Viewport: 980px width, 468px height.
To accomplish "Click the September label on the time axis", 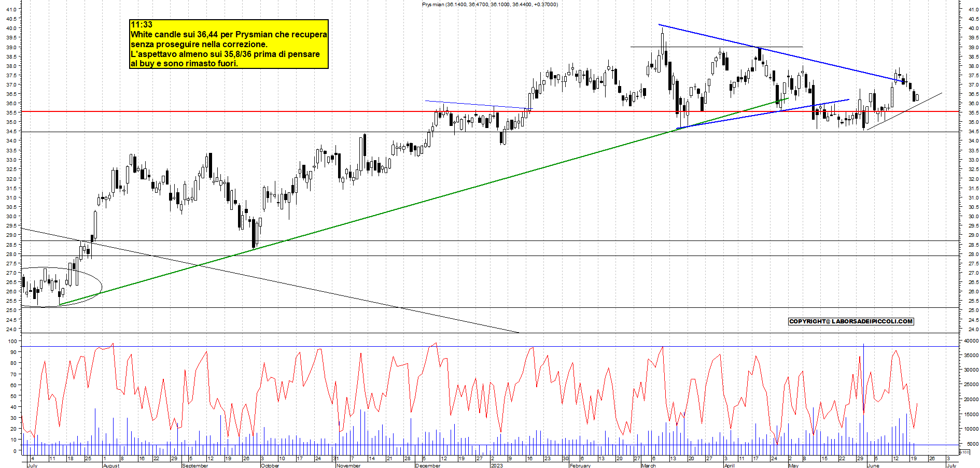I will pyautogui.click(x=195, y=465).
